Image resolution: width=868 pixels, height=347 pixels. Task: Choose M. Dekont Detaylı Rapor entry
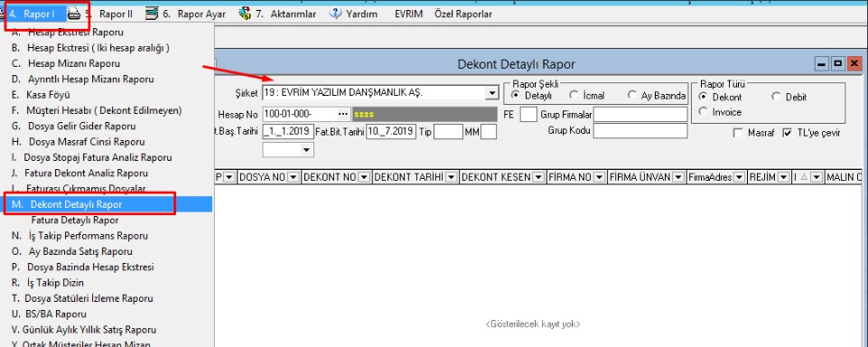pyautogui.click(x=107, y=204)
